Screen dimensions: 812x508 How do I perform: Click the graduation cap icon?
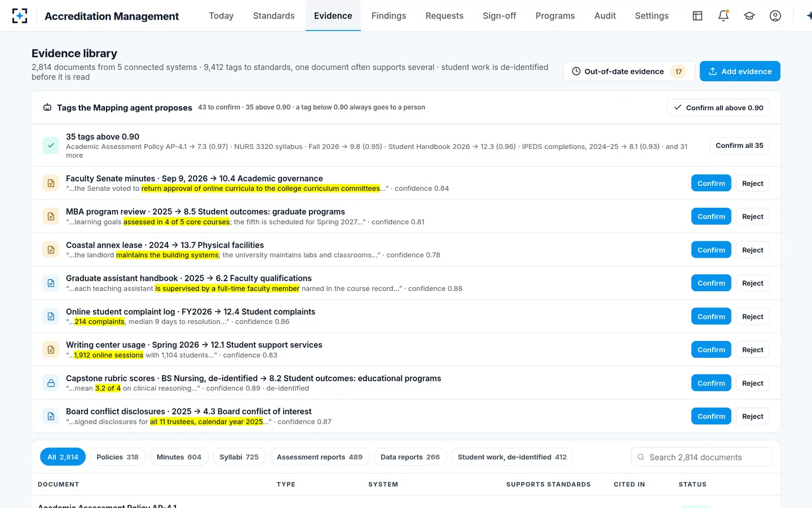749,16
